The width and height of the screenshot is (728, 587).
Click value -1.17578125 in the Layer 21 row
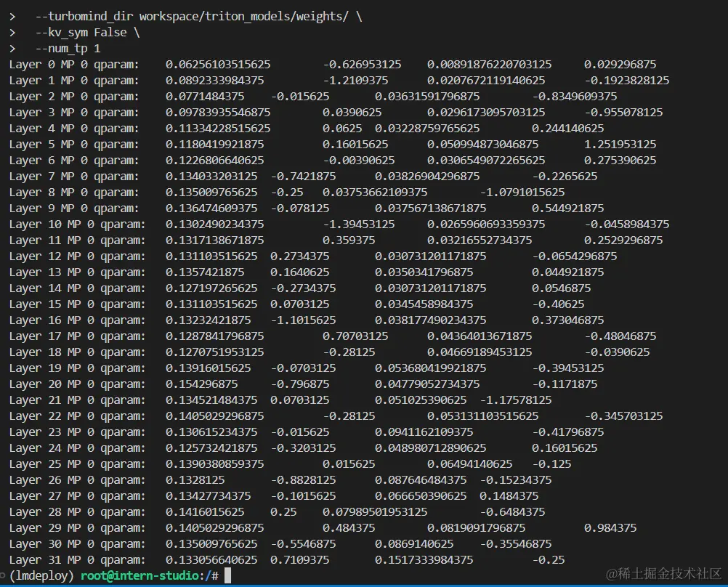click(516, 400)
